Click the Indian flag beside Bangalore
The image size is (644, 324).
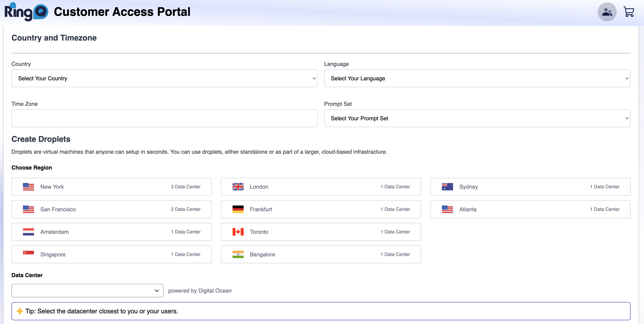pos(238,254)
